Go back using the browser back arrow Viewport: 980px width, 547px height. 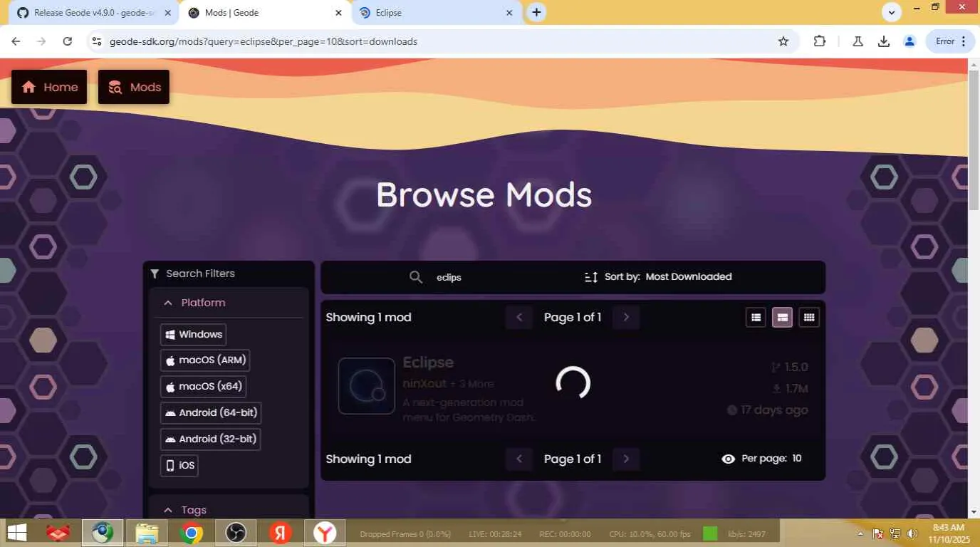(x=16, y=41)
